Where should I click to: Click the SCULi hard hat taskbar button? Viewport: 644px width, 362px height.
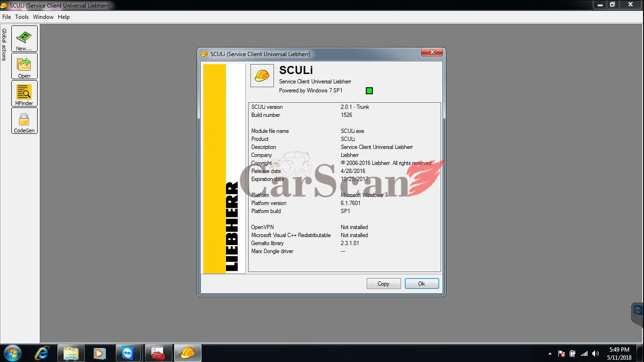(187, 353)
